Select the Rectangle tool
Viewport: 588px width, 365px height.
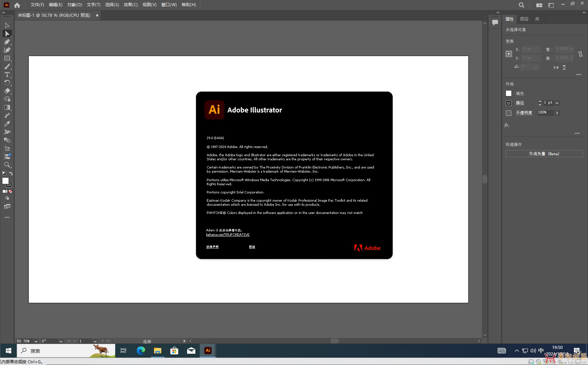pyautogui.click(x=7, y=58)
